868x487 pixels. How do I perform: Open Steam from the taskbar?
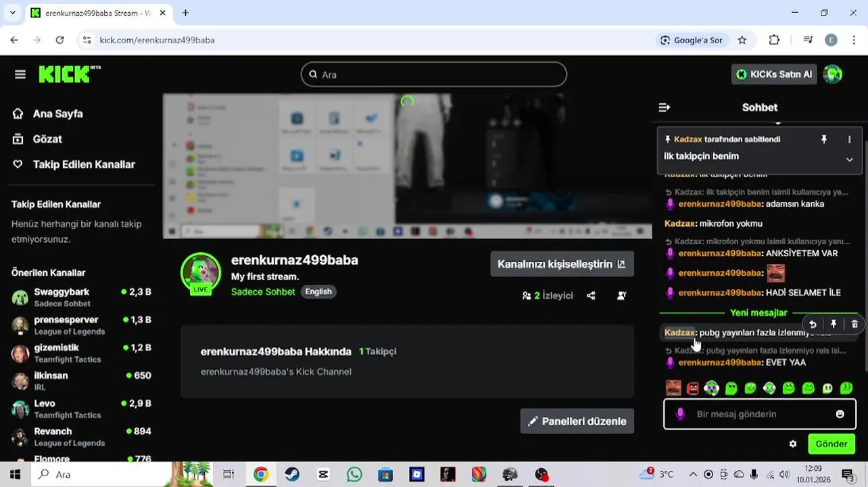pyautogui.click(x=292, y=474)
